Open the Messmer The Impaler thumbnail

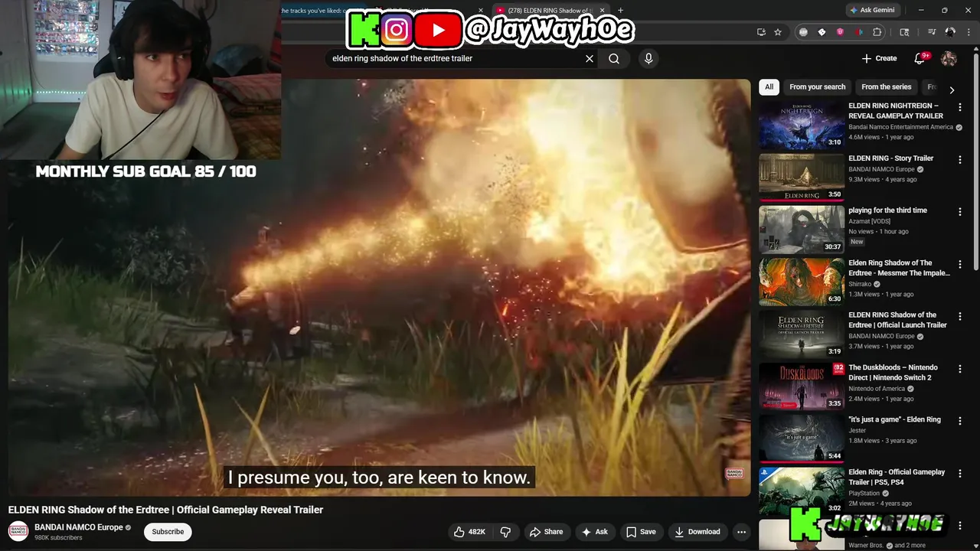pos(802,282)
